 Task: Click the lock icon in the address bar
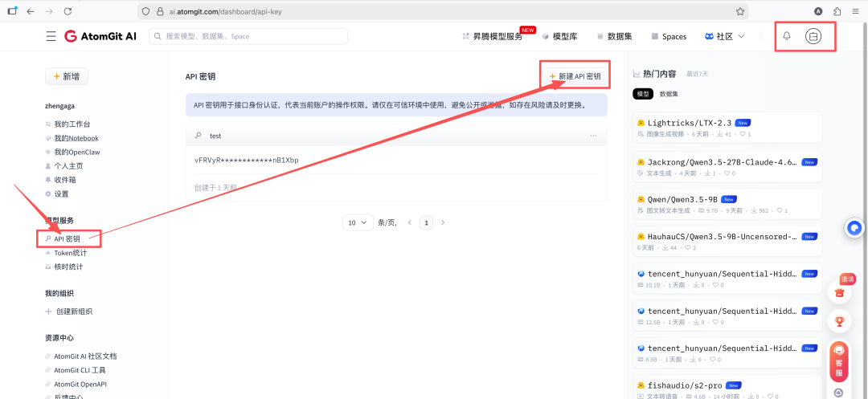(160, 11)
